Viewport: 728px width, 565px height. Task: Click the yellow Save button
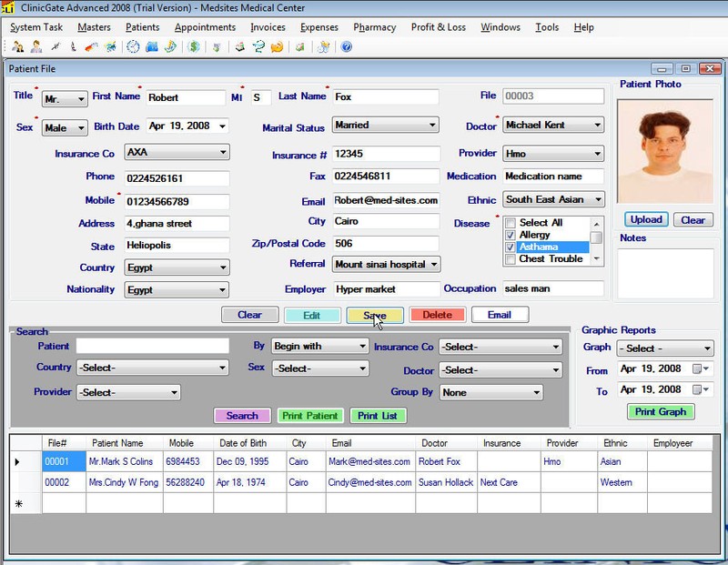click(375, 315)
